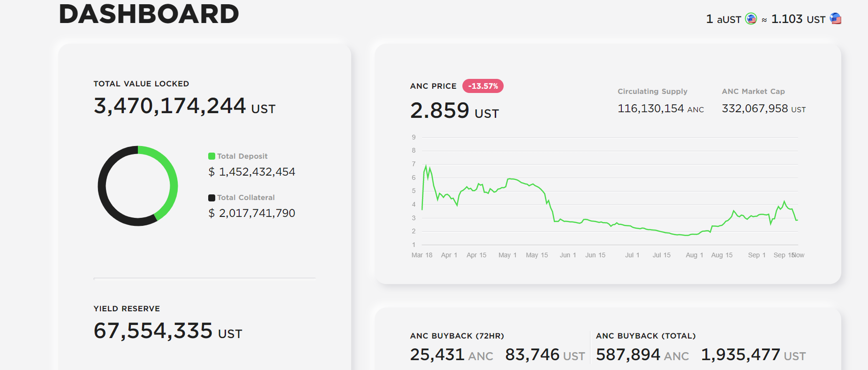This screenshot has width=868, height=370.
Task: Click the ANC PRICE label
Action: coord(433,86)
